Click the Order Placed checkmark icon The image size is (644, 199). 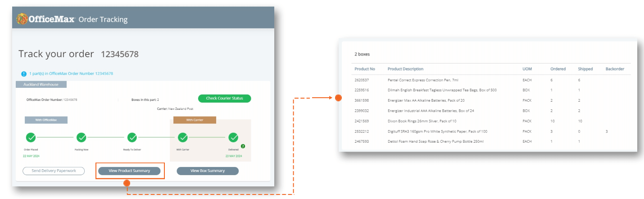[x=31, y=137]
